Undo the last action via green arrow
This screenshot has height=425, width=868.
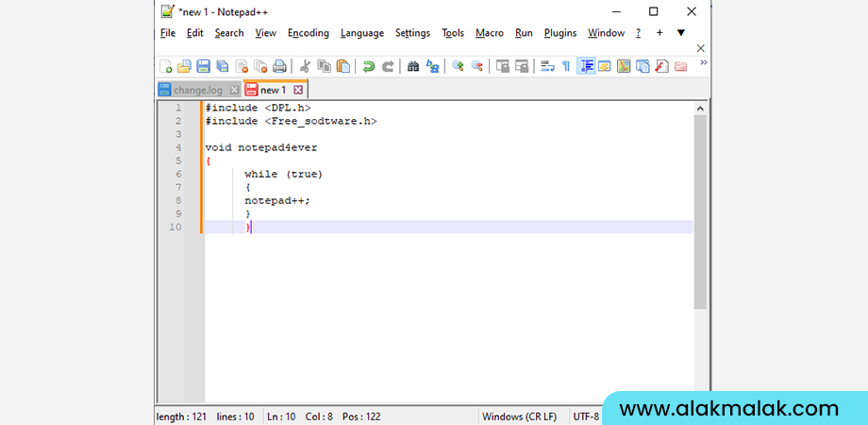coord(368,66)
